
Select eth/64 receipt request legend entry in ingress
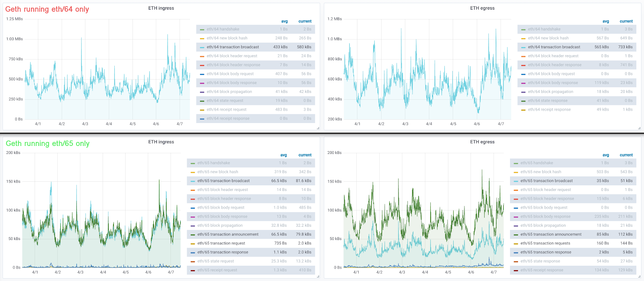[x=226, y=110]
